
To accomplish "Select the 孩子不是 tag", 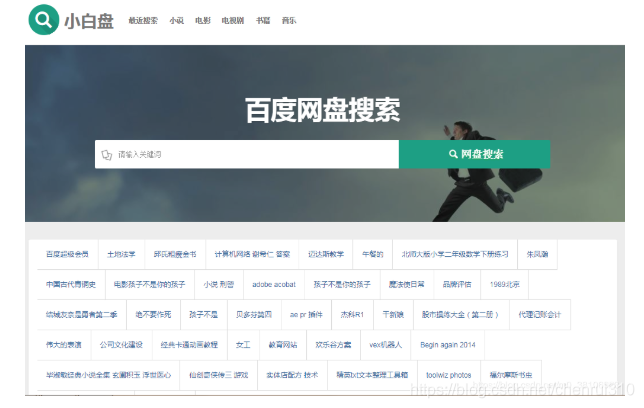I will [203, 315].
